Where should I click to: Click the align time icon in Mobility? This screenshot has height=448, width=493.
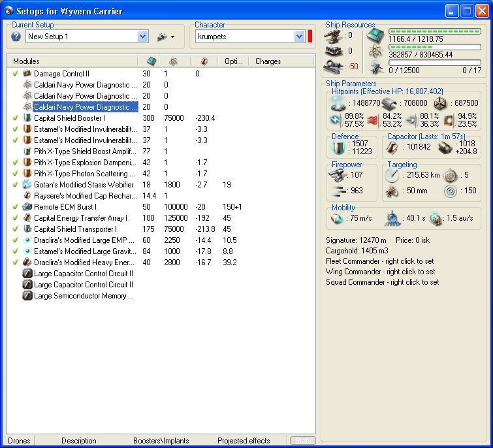coord(392,218)
